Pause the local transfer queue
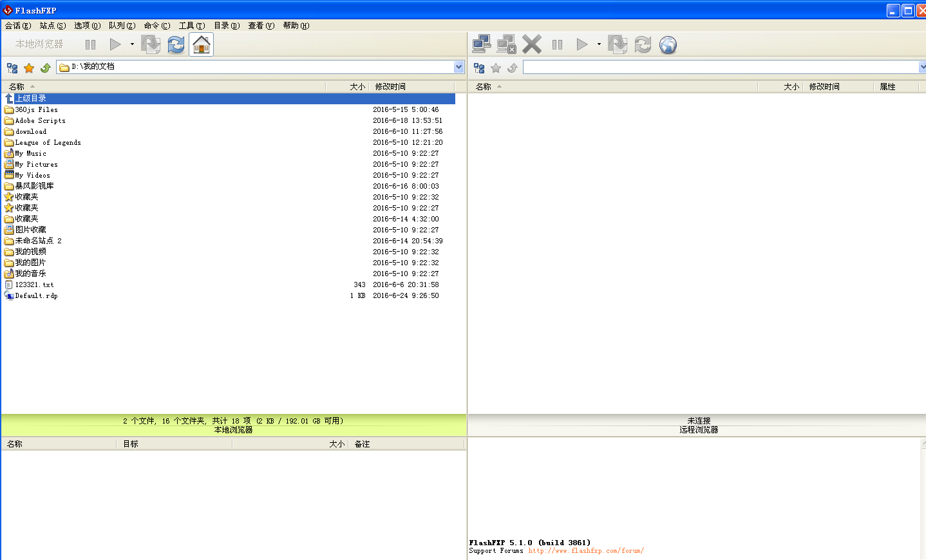 pyautogui.click(x=90, y=44)
